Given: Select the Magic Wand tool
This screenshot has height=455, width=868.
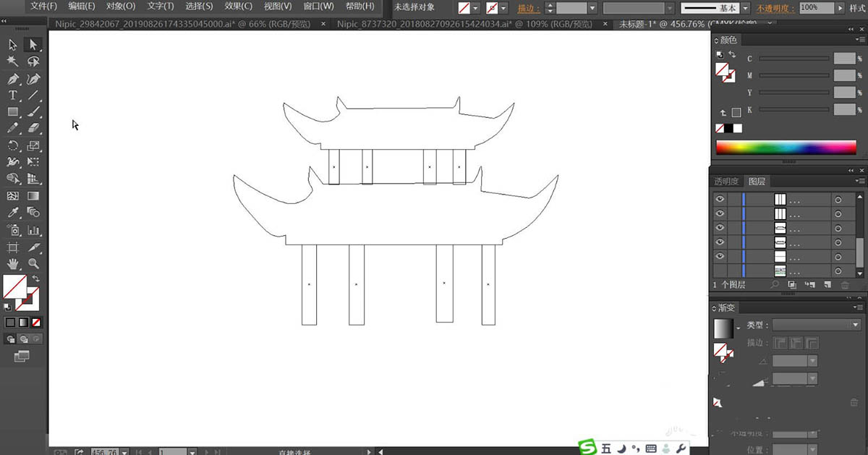Looking at the screenshot, I should [x=13, y=61].
